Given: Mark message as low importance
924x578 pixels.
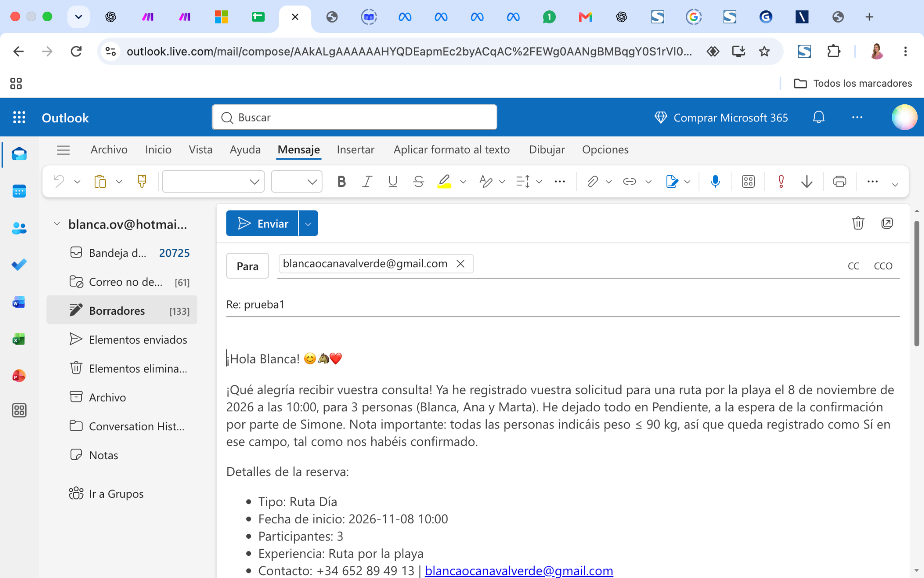Looking at the screenshot, I should tap(807, 182).
